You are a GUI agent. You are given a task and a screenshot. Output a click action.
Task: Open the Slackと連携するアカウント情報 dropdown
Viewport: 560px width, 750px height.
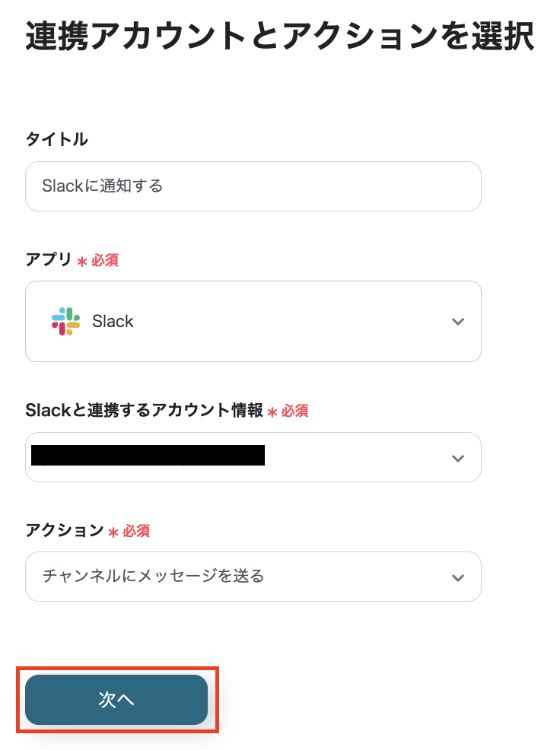click(x=253, y=457)
